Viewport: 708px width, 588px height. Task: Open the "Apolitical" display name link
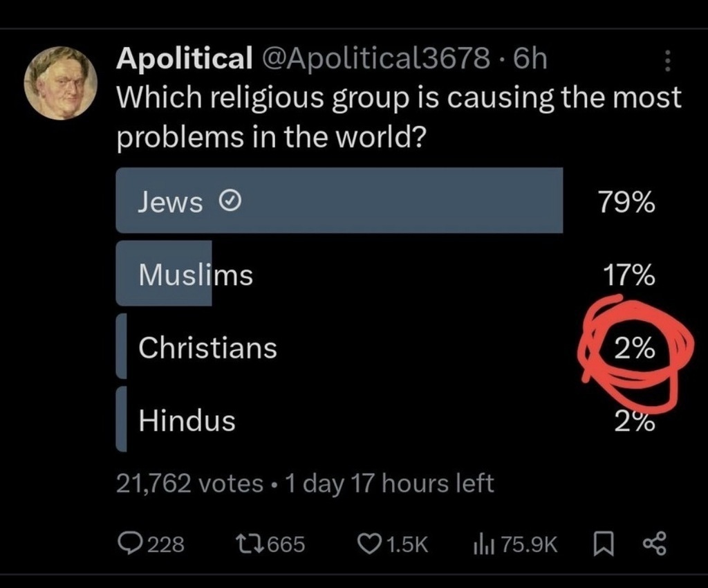184,60
